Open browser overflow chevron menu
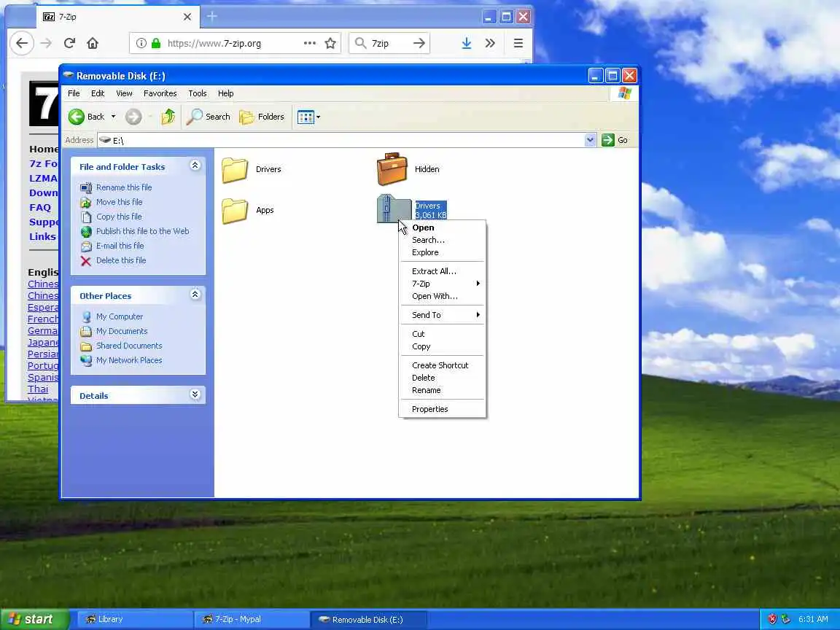 point(490,44)
